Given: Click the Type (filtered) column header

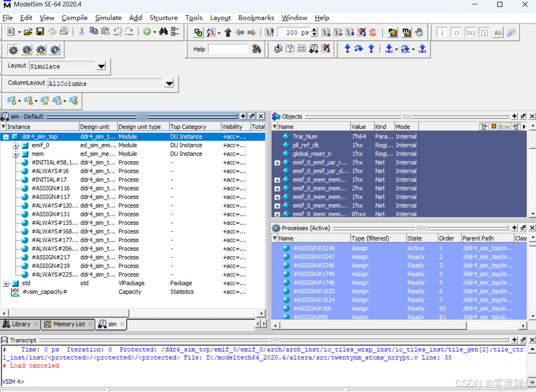Looking at the screenshot, I should pyautogui.click(x=378, y=238).
